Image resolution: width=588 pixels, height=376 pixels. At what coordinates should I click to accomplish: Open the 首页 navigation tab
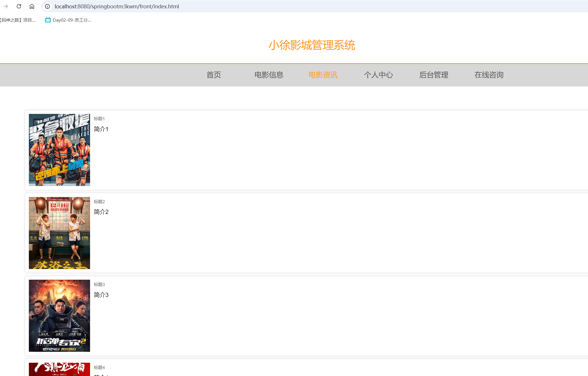214,75
